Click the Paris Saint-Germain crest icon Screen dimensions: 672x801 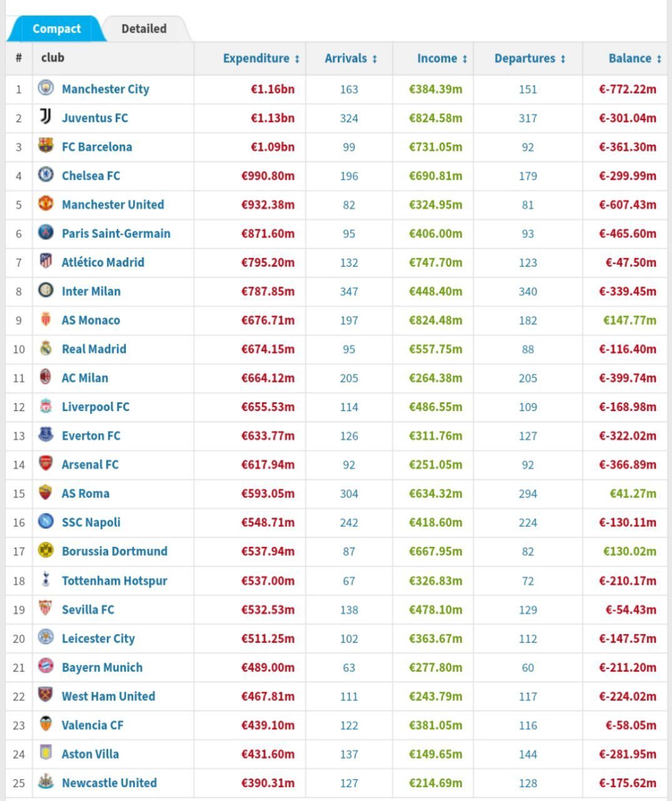[46, 233]
